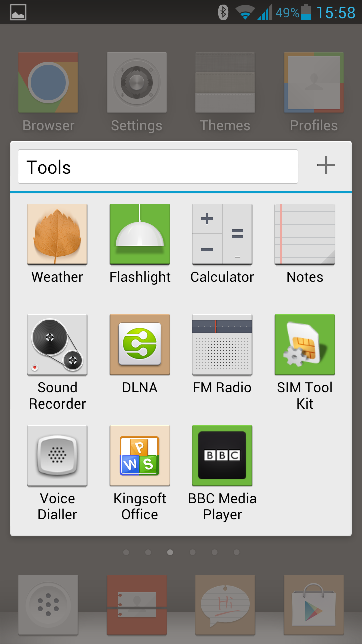Launch BBC Media Player app
This screenshot has width=362, height=644.
coord(222,455)
